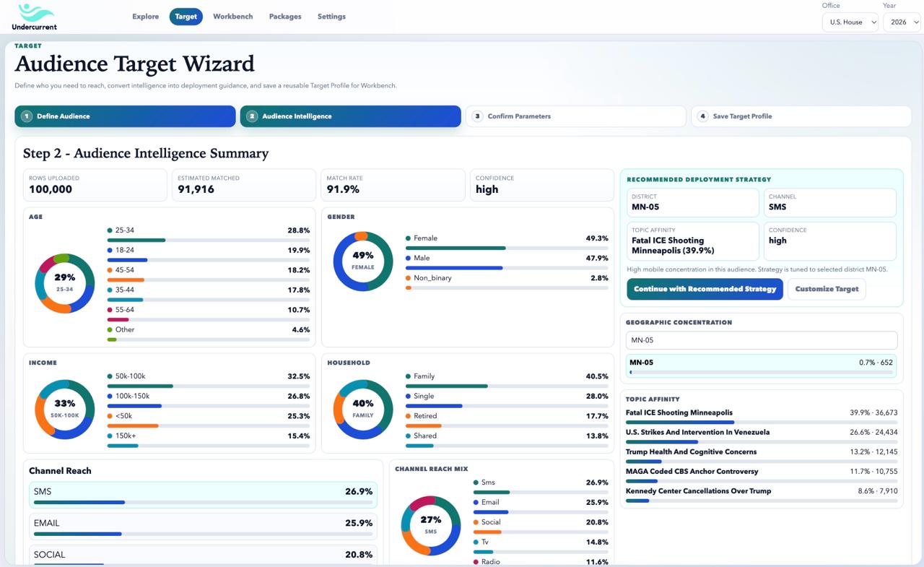
Task: Switch to the Packages tab
Action: click(x=284, y=16)
